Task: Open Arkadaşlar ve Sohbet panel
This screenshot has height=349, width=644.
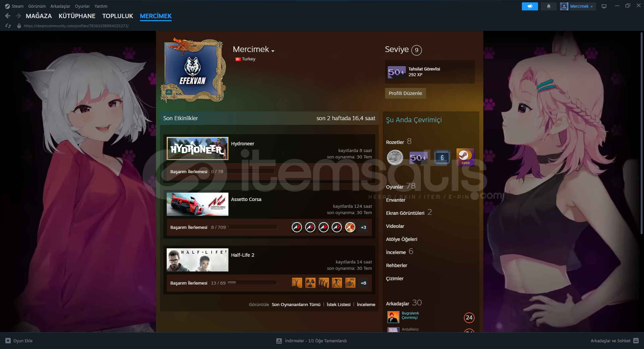Action: [x=610, y=341]
